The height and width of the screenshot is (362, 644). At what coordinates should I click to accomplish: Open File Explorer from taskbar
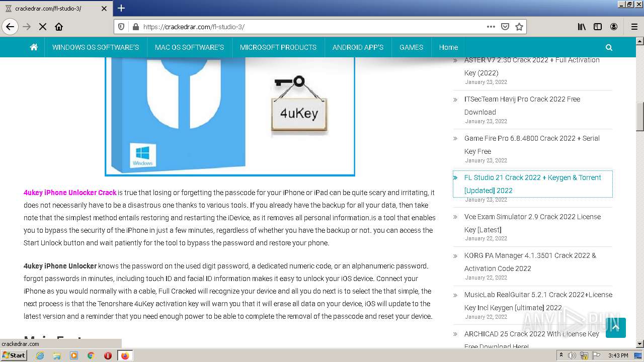click(57, 355)
